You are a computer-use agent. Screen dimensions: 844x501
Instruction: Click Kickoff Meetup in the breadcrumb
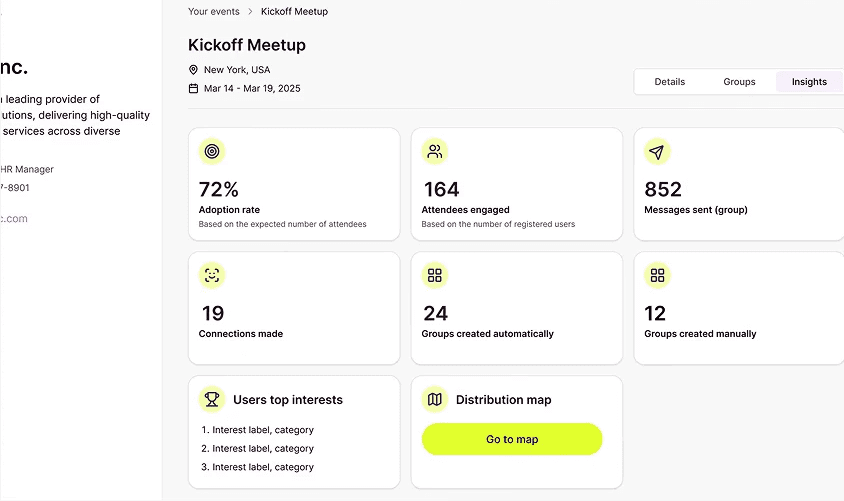click(x=294, y=11)
